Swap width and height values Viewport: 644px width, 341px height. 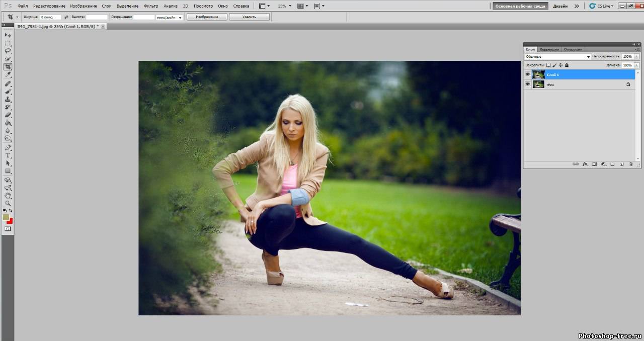coord(66,17)
